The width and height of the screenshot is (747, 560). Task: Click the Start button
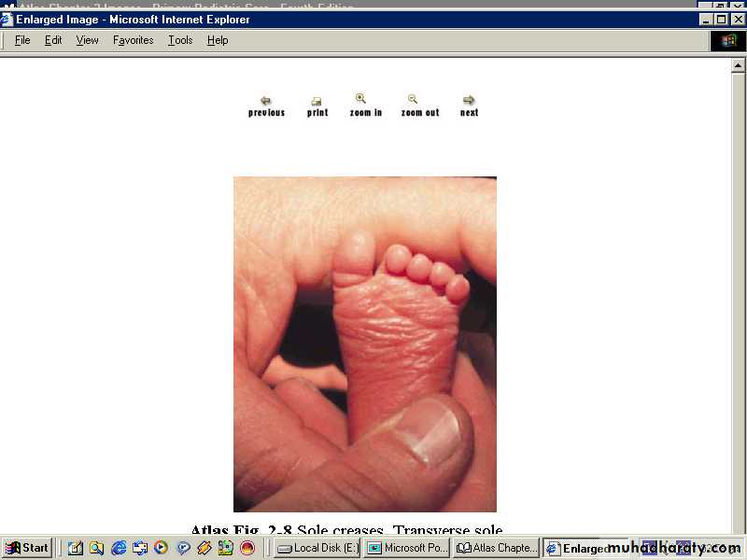pyautogui.click(x=27, y=548)
